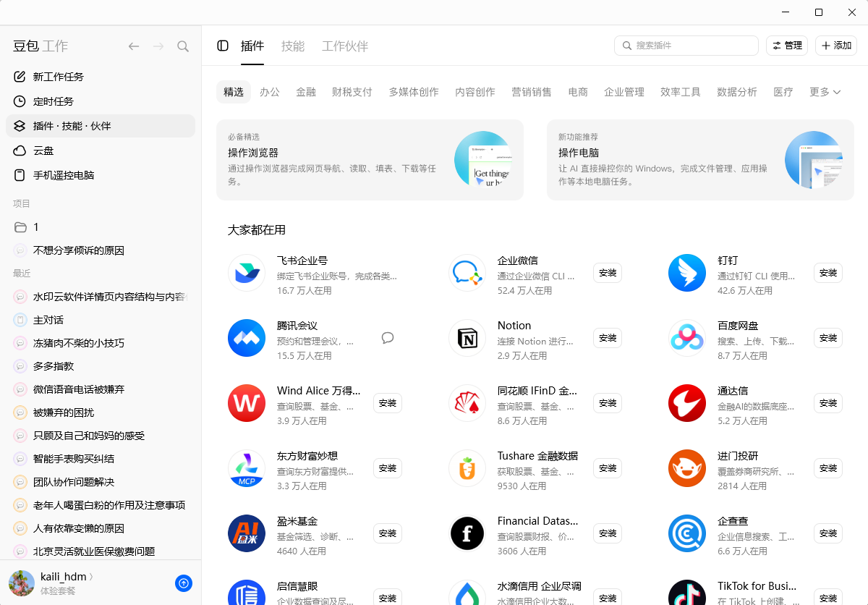Click the 百度网盘 plugin icon
Viewport: 868px width, 605px height.
click(x=687, y=338)
